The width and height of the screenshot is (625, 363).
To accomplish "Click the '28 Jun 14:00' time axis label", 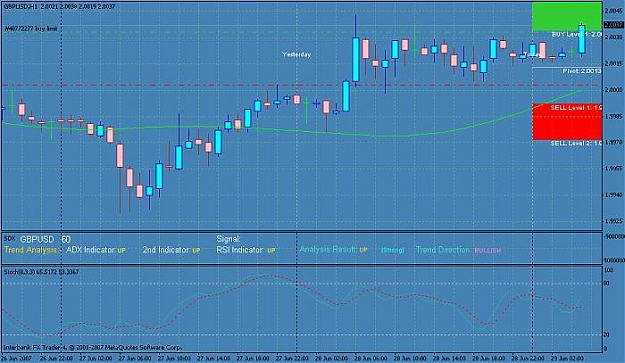I will (449, 359).
